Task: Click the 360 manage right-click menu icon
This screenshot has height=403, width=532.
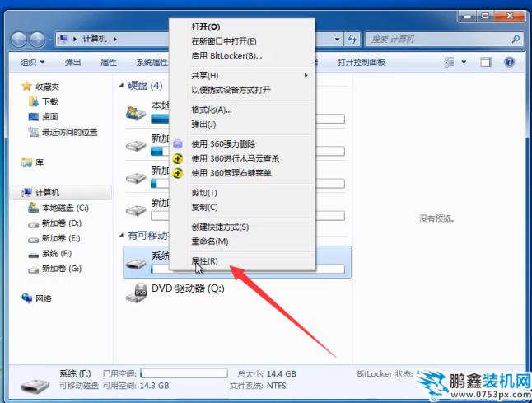Action: coord(178,173)
